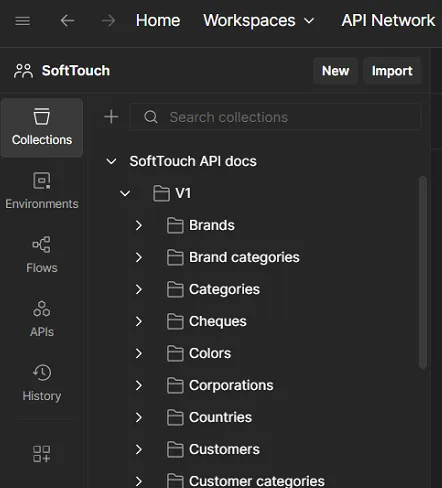Click the Import button
This screenshot has height=488, width=442.
[x=392, y=71]
